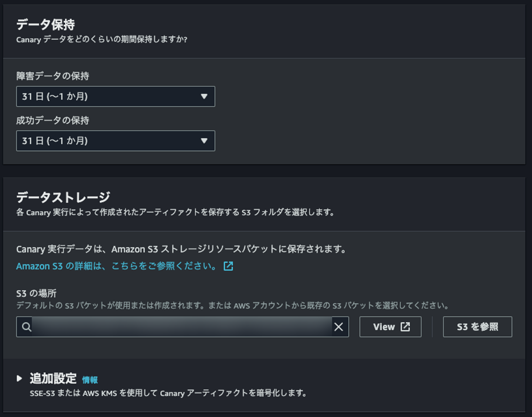Click the arrow on 成功データの保持 select box
Viewport: 532px width, 417px height.
204,141
